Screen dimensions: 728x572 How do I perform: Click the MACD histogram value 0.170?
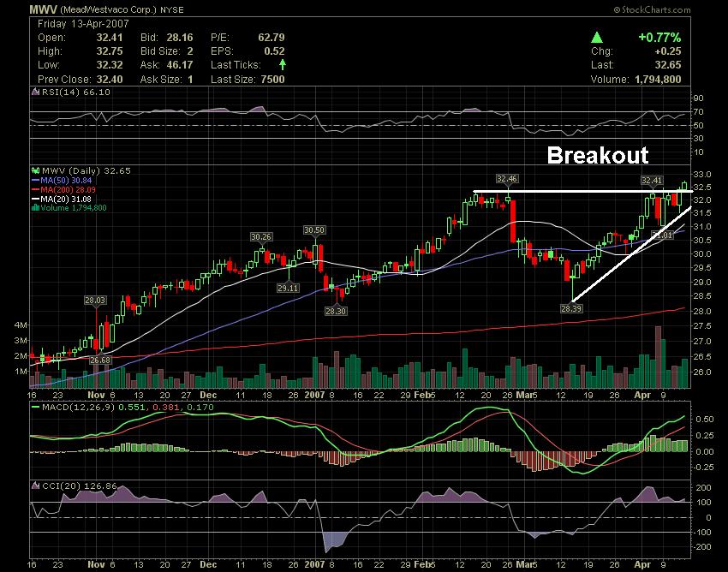(x=200, y=408)
